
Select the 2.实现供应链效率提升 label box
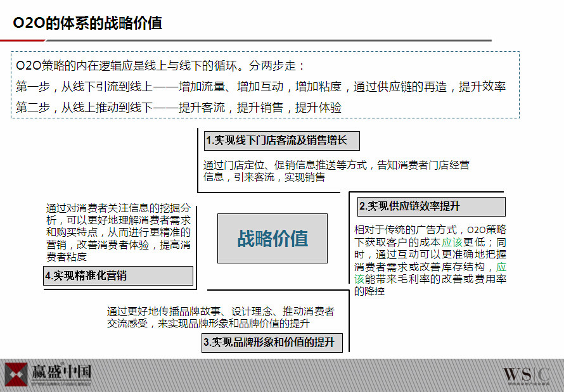pyautogui.click(x=430, y=206)
